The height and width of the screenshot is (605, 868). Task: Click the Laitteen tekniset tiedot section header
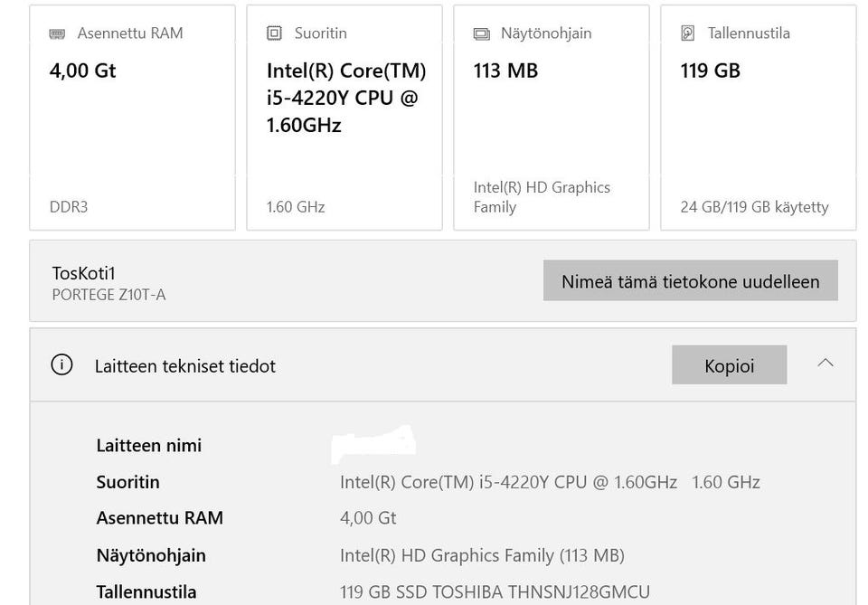pos(184,366)
